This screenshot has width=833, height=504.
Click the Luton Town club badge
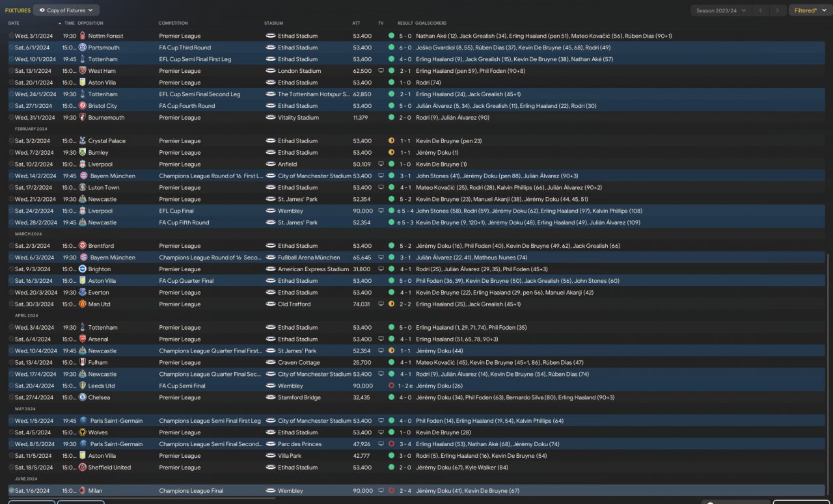(83, 188)
